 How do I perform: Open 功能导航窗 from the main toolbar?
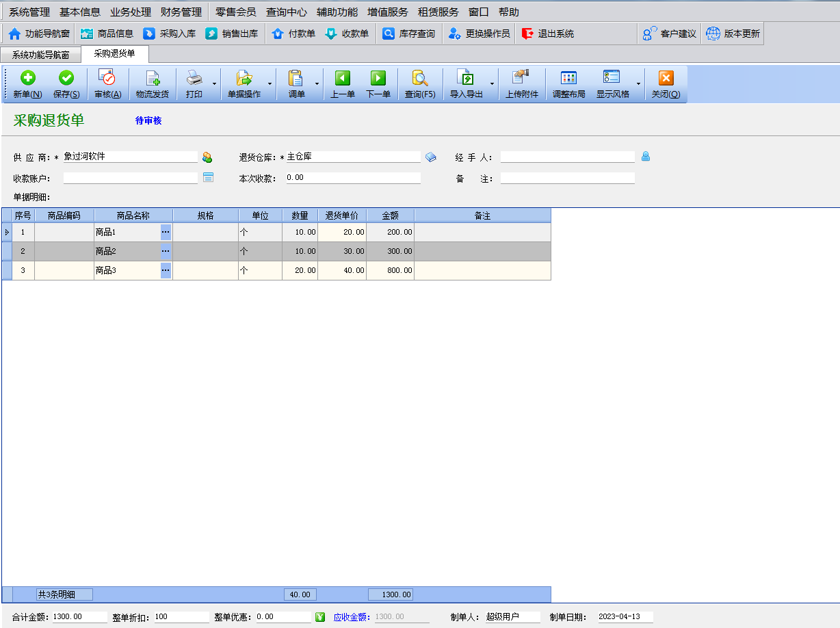(39, 34)
